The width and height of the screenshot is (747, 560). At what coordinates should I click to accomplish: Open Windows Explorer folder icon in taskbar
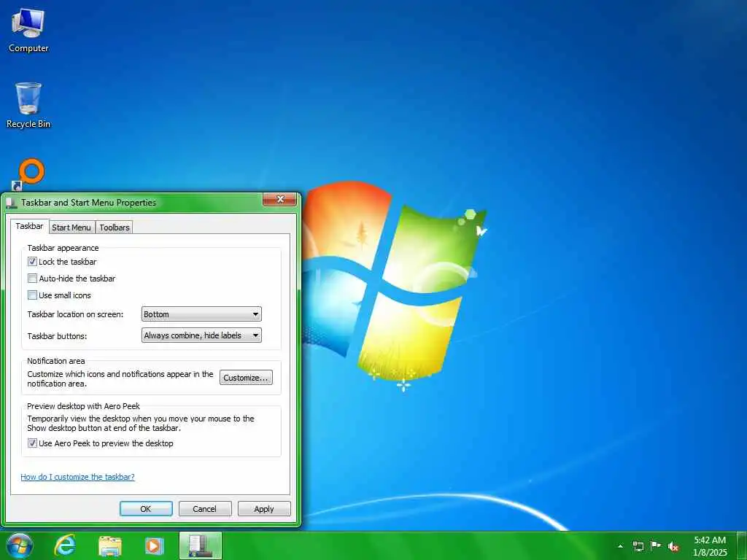click(x=109, y=545)
